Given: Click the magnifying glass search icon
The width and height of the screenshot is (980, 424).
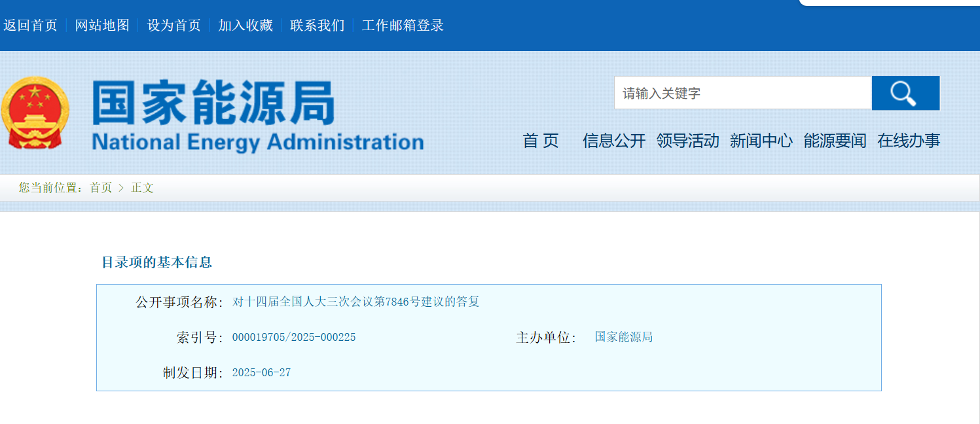Looking at the screenshot, I should [905, 94].
